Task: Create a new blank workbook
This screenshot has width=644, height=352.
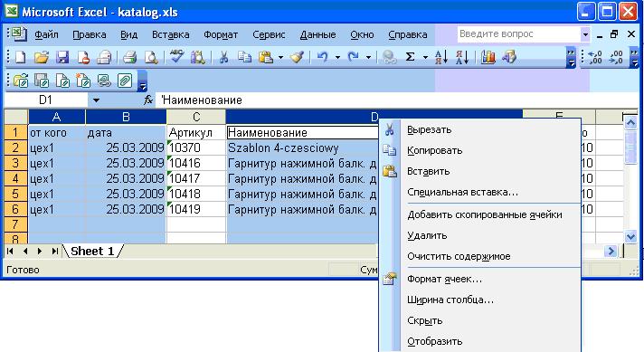Action: tap(21, 57)
